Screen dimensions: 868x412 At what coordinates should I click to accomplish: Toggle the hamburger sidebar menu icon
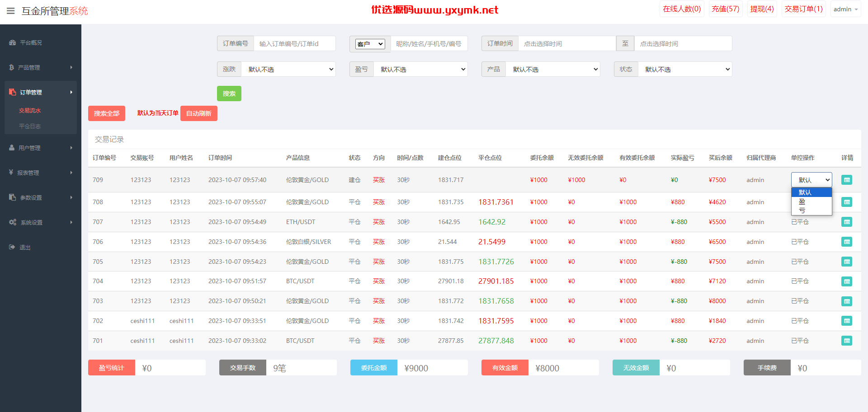(10, 11)
